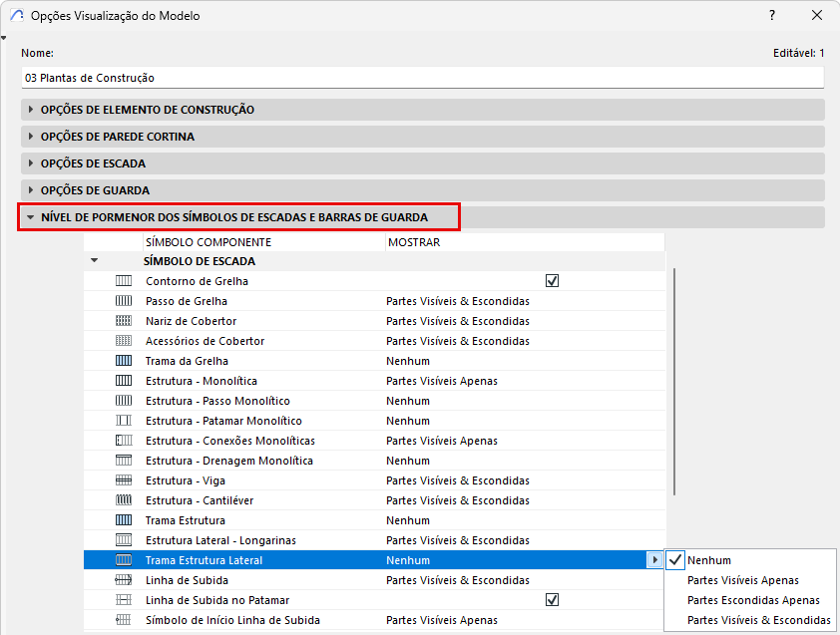Click the Contorno de Grelha row icon
The image size is (840, 635).
124,281
